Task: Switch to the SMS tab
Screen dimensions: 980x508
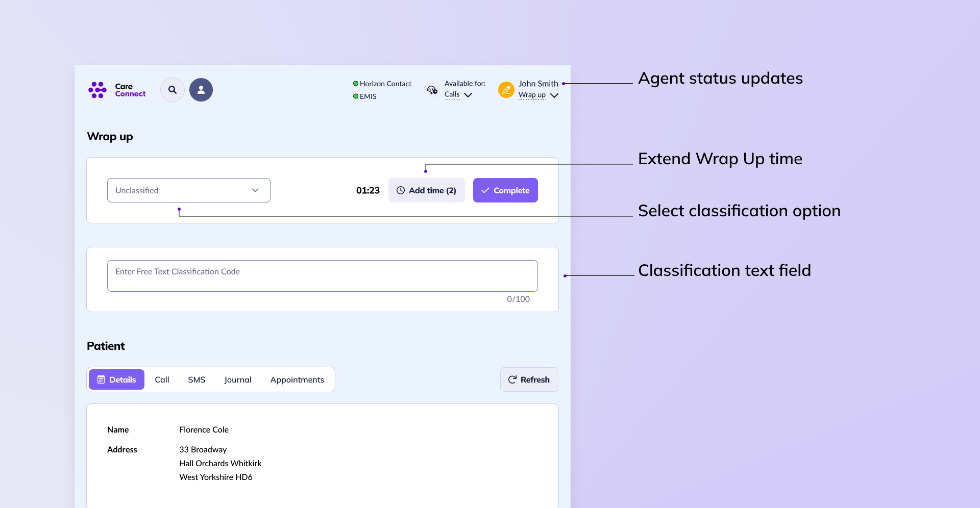Action: [x=197, y=379]
